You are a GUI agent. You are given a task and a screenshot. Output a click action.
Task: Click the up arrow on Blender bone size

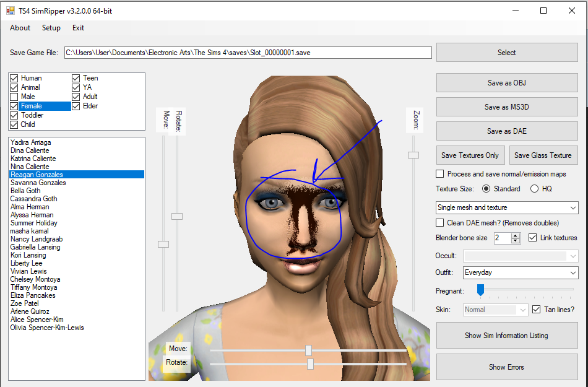click(x=514, y=235)
